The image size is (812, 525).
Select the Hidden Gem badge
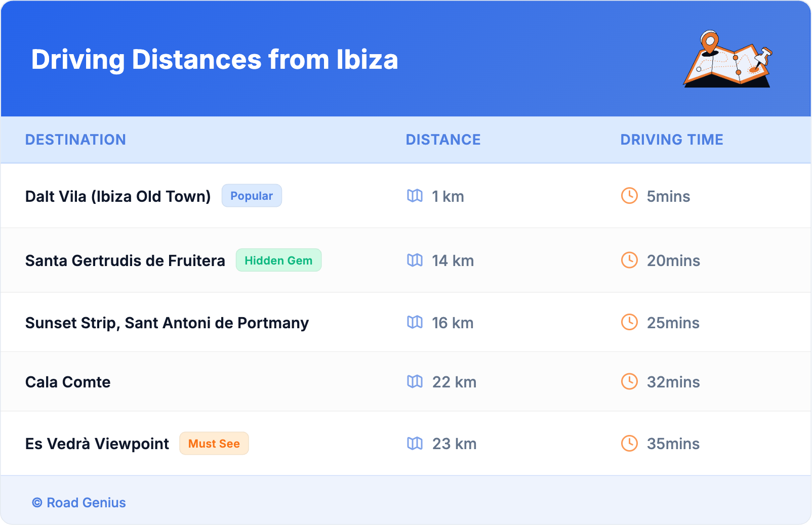tap(278, 260)
